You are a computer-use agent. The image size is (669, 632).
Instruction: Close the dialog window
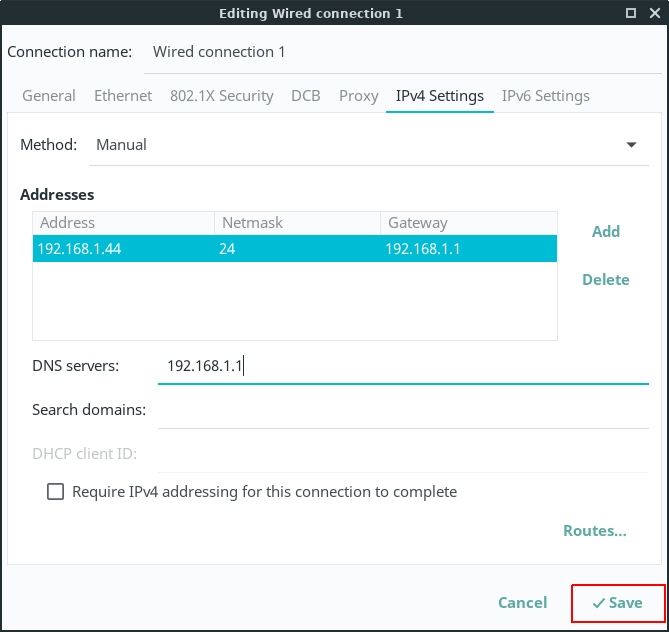pos(654,13)
